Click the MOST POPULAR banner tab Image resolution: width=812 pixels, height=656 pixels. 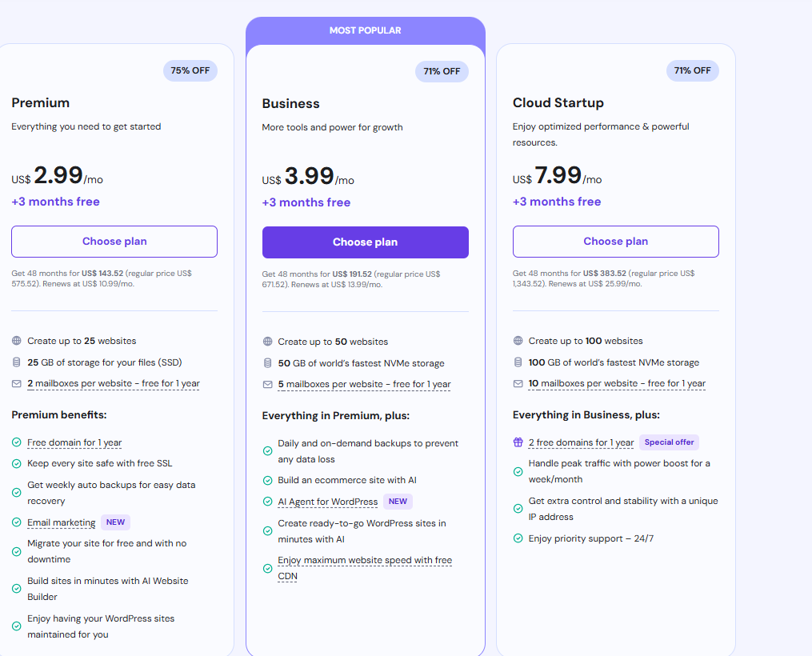[365, 30]
